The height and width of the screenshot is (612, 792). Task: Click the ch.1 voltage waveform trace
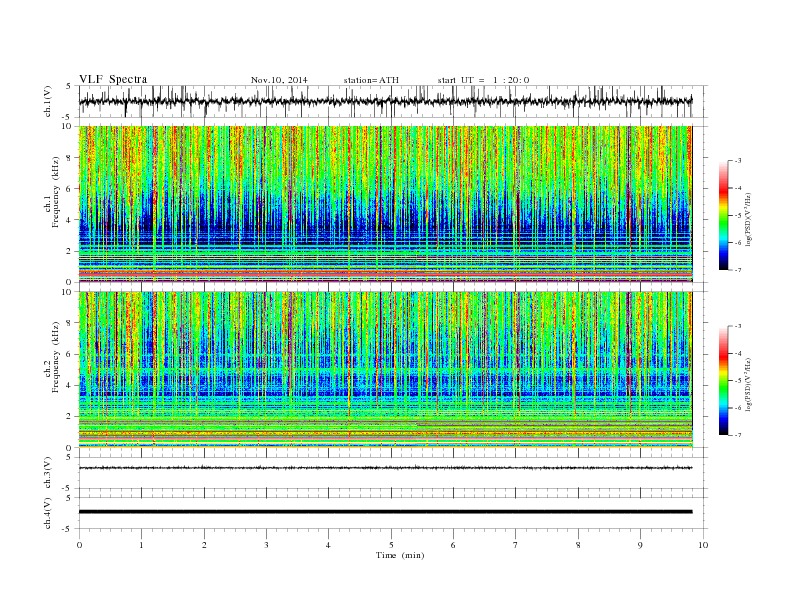coord(385,101)
